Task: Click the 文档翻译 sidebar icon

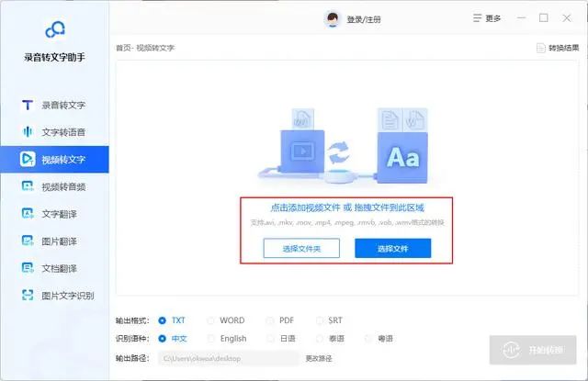Action: pos(28,268)
